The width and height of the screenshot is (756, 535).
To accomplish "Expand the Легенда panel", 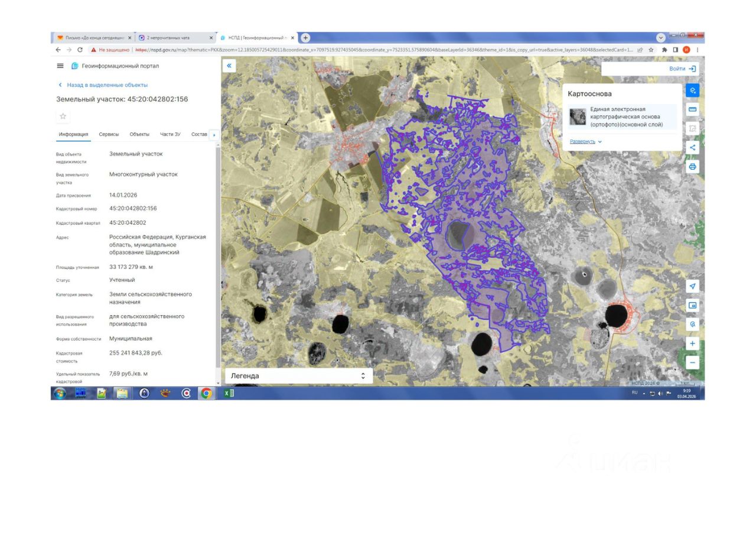I will click(299, 376).
